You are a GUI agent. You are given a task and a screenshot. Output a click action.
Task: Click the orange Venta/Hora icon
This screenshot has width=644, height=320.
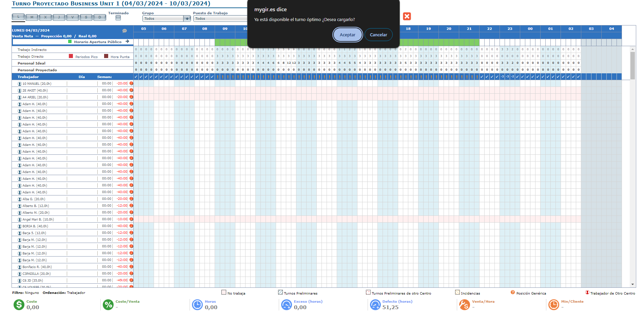pyautogui.click(x=464, y=305)
